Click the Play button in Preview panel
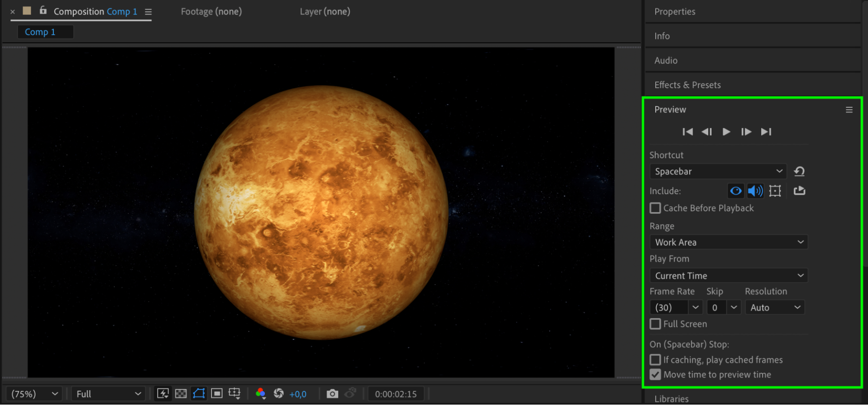 tap(726, 132)
